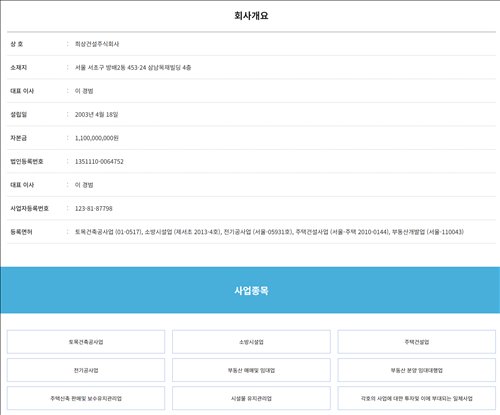This screenshot has height=415, width=500.
Task: Click the 사업자등록번호 row label
Action: tap(29, 208)
